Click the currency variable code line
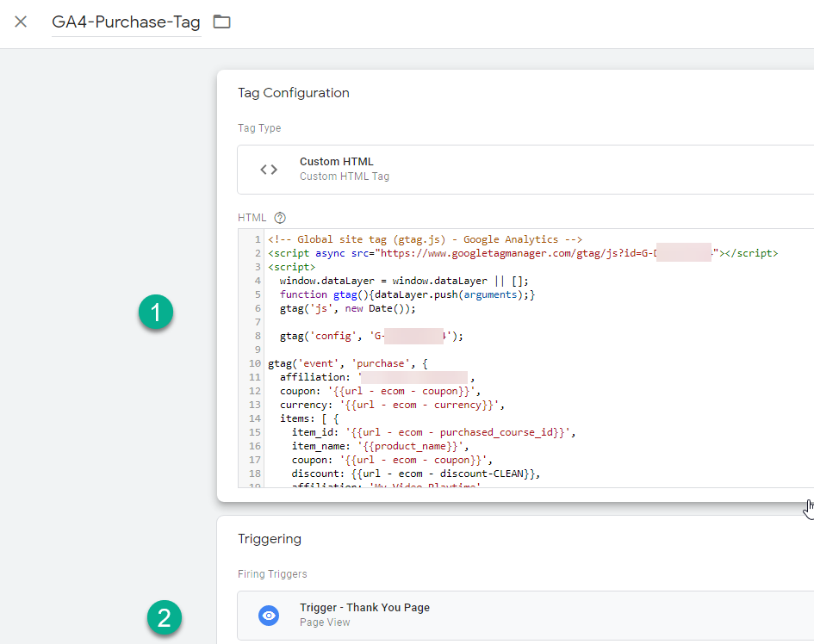This screenshot has width=814, height=644. (392, 405)
